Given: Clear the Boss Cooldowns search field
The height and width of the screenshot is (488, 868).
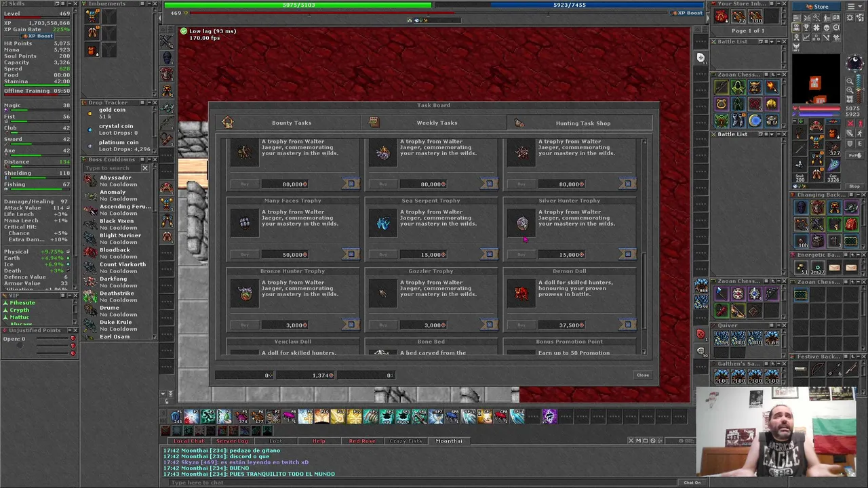Looking at the screenshot, I should pos(144,167).
